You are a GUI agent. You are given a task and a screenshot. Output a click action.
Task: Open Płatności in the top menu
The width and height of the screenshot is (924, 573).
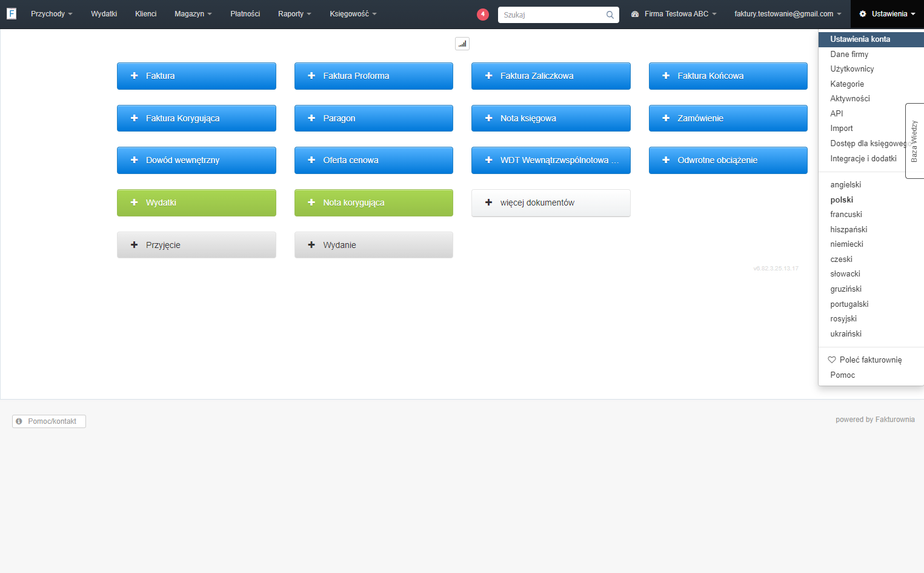[245, 14]
